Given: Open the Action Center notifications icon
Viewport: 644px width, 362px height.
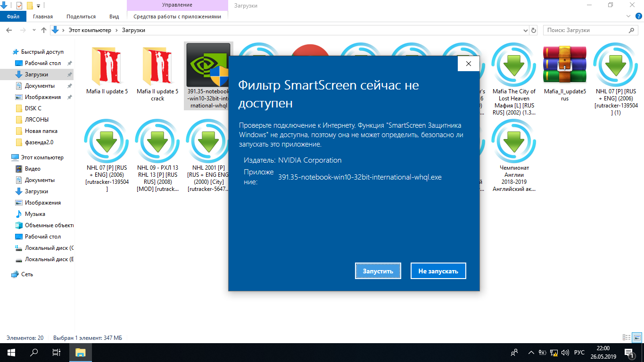Looking at the screenshot, I should click(x=629, y=353).
